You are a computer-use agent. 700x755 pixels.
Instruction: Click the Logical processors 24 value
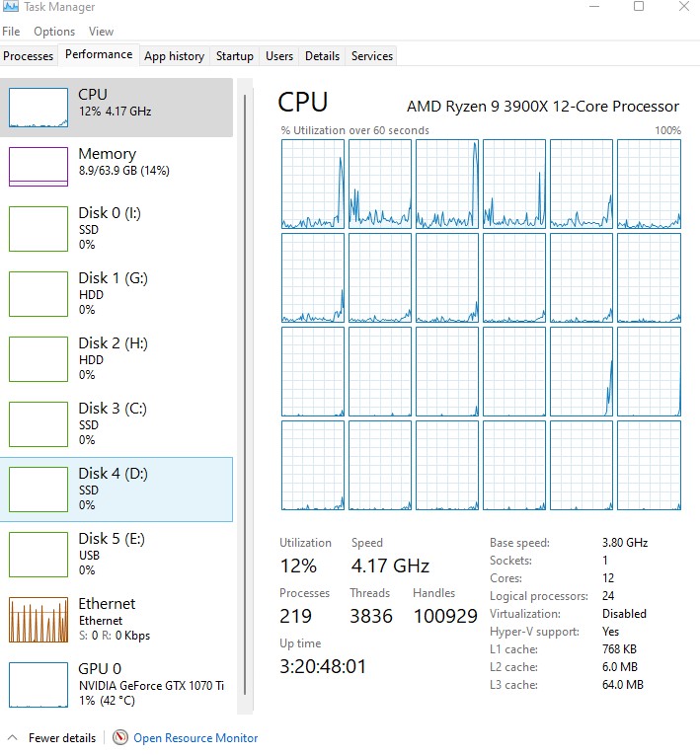click(x=608, y=596)
